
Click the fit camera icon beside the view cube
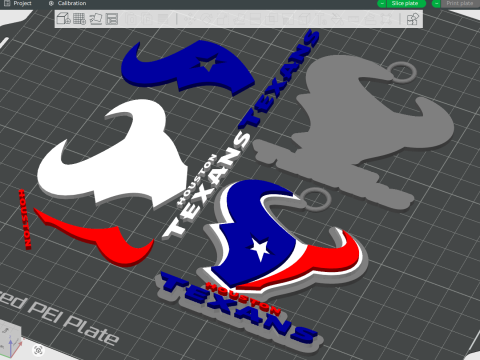coord(38,350)
